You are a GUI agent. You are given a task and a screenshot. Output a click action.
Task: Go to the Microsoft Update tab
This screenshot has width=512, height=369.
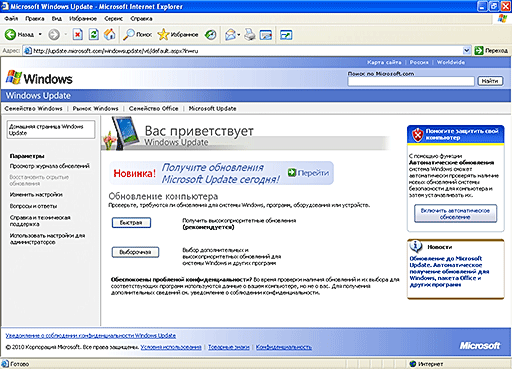click(x=212, y=108)
